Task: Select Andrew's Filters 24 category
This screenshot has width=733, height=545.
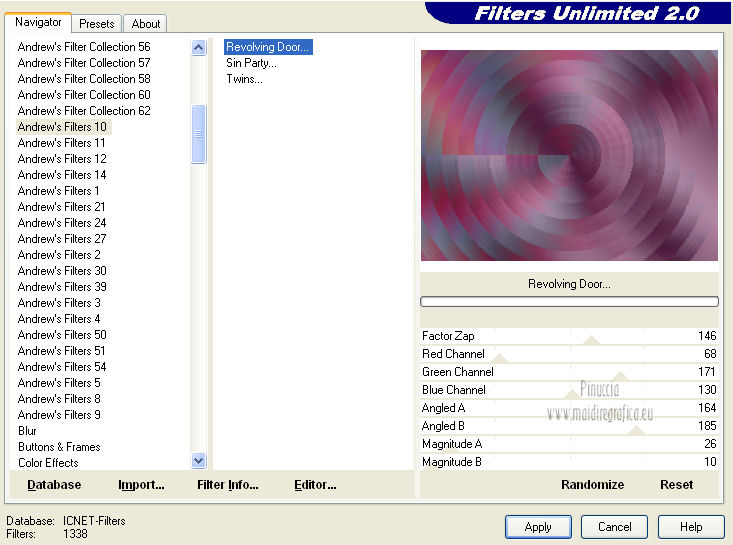Action: coord(62,222)
